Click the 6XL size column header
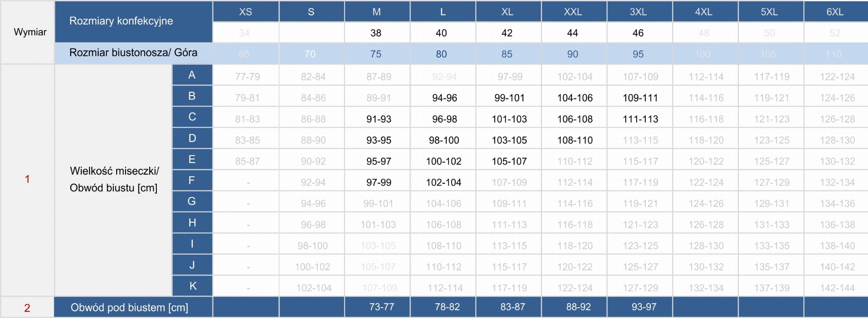The height and width of the screenshot is (318, 868). (835, 12)
